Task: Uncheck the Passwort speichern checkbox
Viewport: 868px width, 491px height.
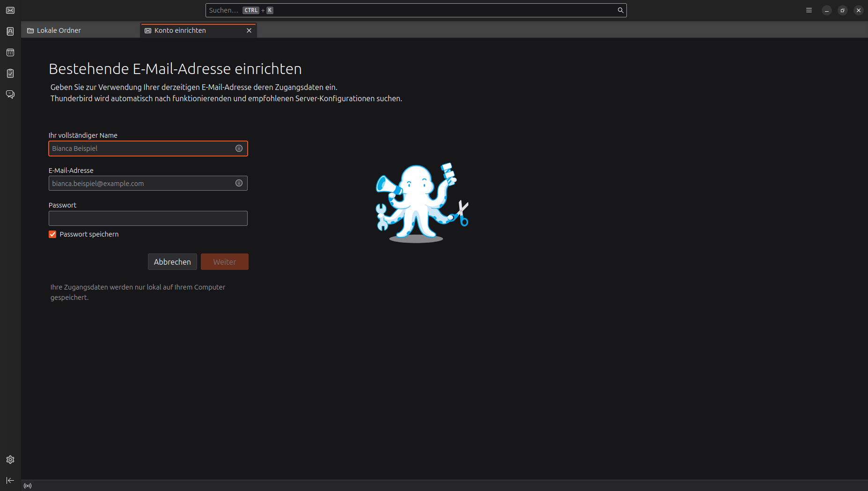Action: click(x=52, y=234)
